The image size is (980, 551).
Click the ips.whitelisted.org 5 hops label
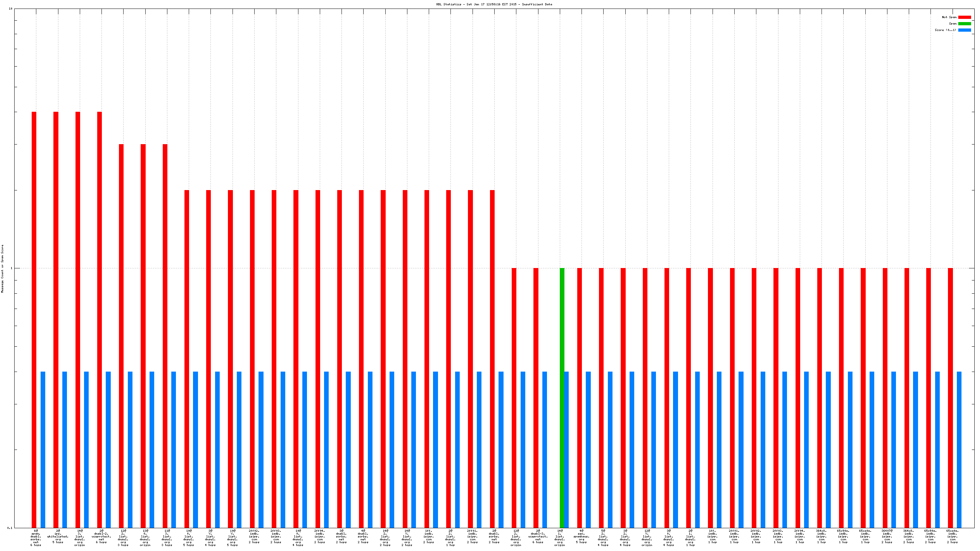[x=58, y=536]
